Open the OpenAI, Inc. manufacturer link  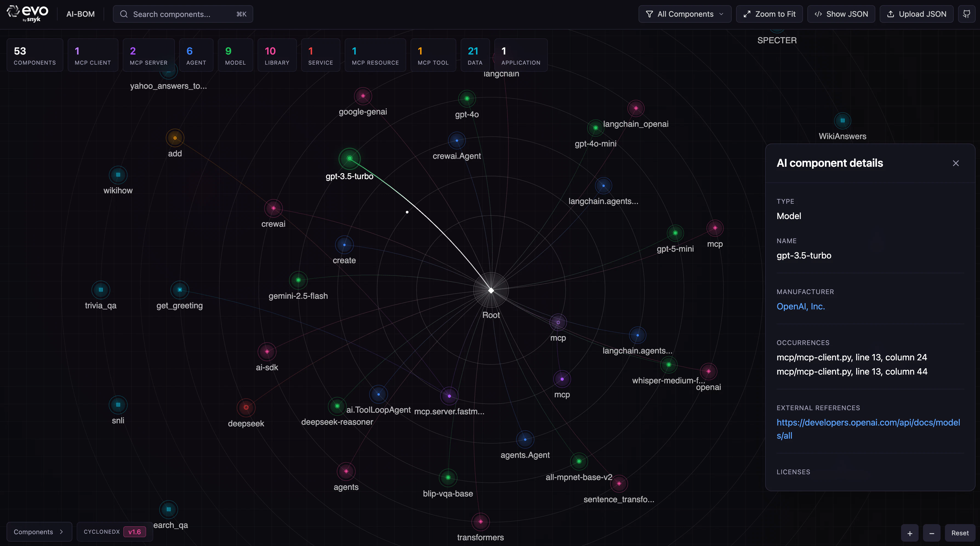coord(801,306)
